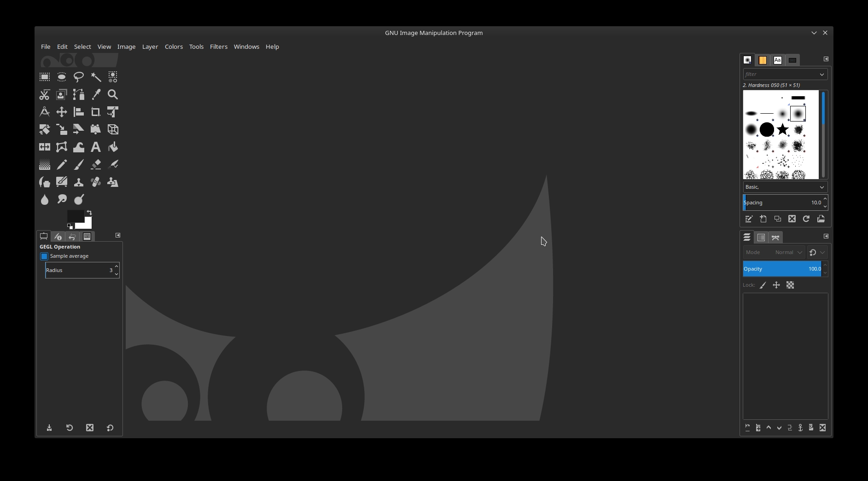Select the Text tool
The width and height of the screenshot is (868, 481).
pos(96,147)
